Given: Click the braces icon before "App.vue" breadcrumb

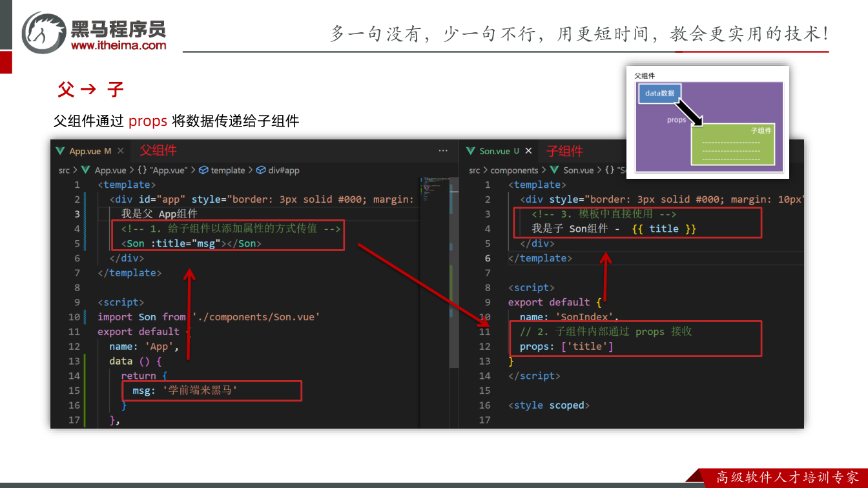Looking at the screenshot, I should (142, 170).
